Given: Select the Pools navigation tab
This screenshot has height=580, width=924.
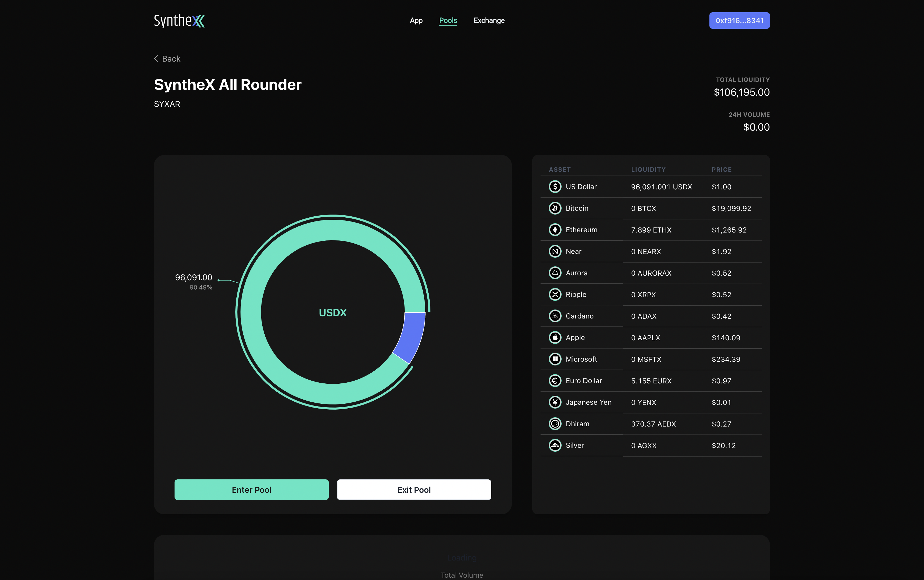Looking at the screenshot, I should click(x=448, y=21).
